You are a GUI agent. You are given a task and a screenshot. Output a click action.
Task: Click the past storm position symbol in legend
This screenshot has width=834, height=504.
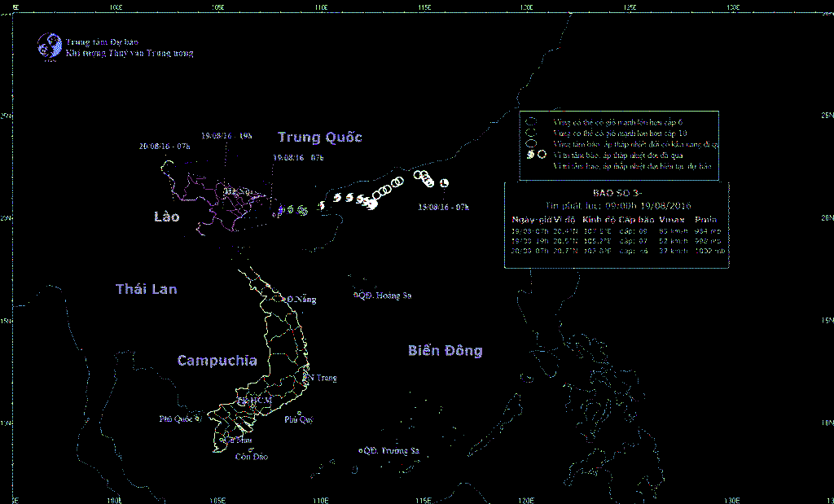click(530, 154)
